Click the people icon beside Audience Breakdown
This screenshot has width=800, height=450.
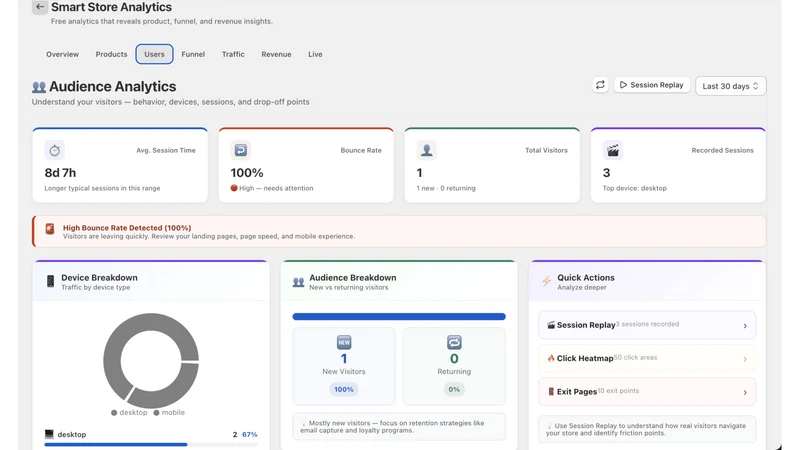[x=298, y=282]
